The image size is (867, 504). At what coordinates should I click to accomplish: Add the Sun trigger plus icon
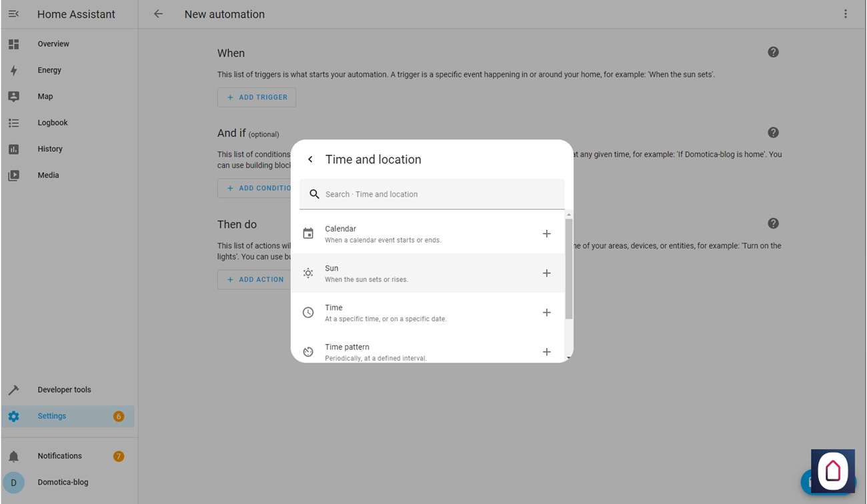(546, 273)
